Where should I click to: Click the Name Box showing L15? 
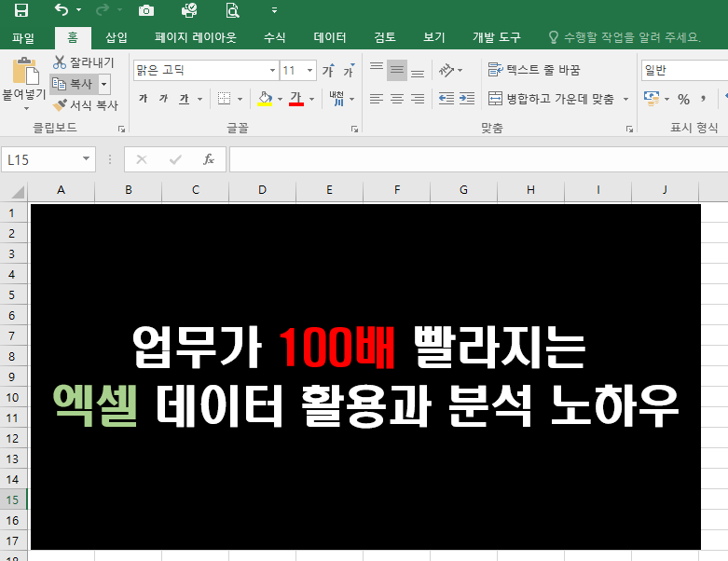pos(48,159)
